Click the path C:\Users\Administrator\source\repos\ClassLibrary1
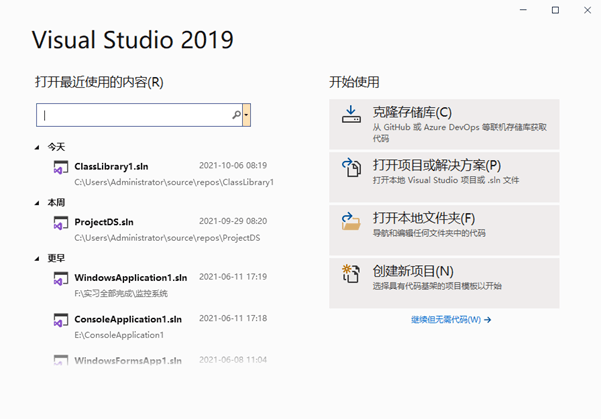601x419 pixels. pyautogui.click(x=174, y=182)
